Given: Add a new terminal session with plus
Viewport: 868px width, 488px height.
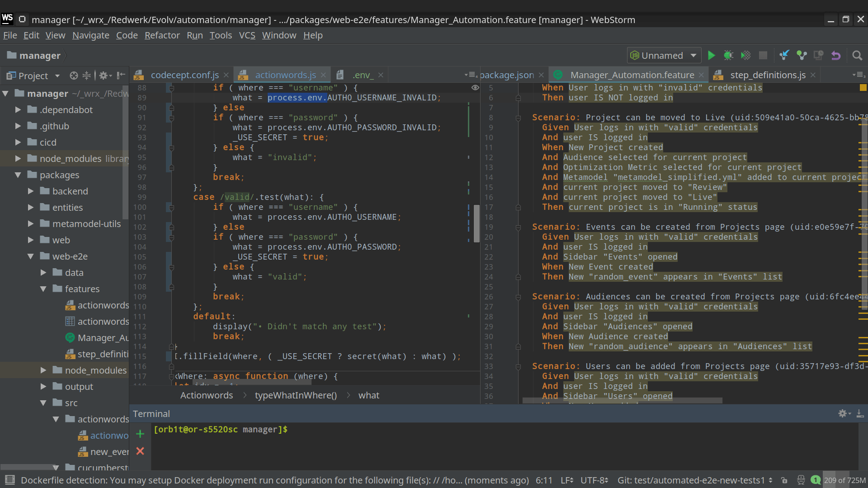Looking at the screenshot, I should tap(140, 434).
